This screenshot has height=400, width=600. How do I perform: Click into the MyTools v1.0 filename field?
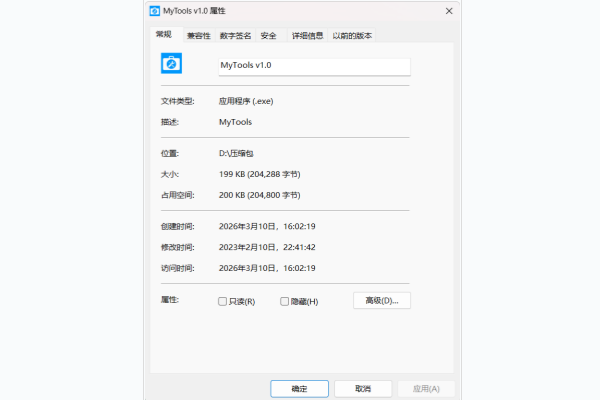click(x=314, y=65)
